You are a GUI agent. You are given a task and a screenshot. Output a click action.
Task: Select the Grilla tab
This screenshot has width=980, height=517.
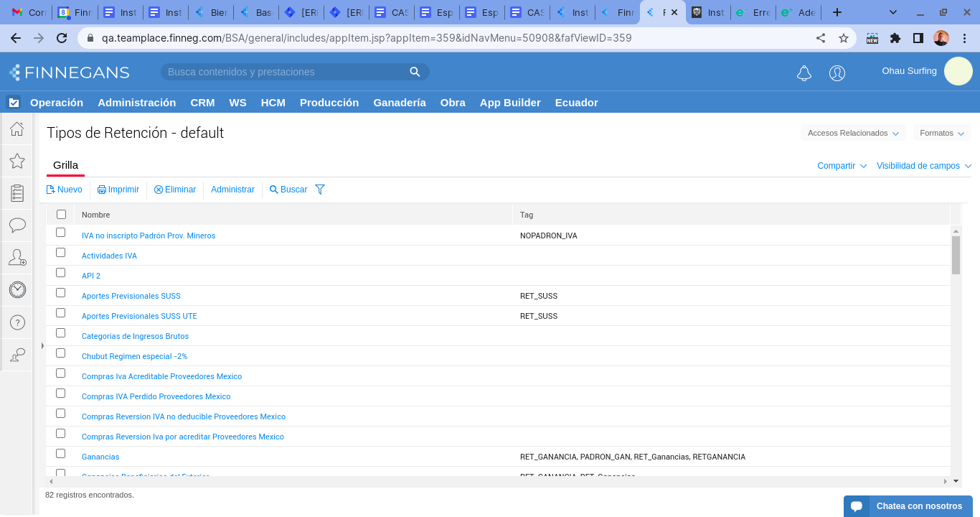65,165
